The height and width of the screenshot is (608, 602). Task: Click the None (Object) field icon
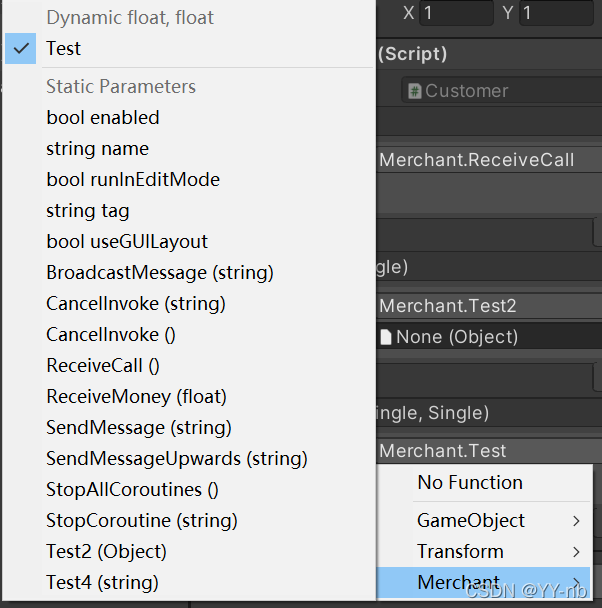coord(386,337)
